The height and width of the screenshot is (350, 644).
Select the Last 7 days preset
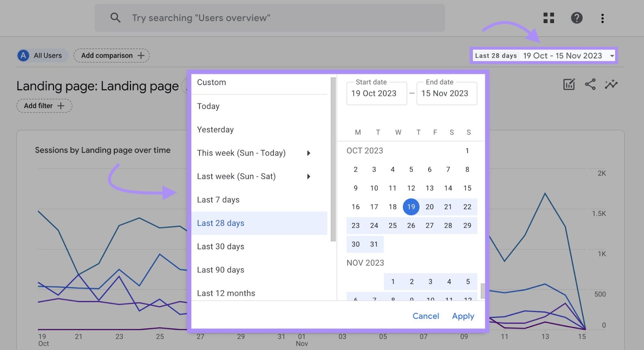tap(259, 200)
